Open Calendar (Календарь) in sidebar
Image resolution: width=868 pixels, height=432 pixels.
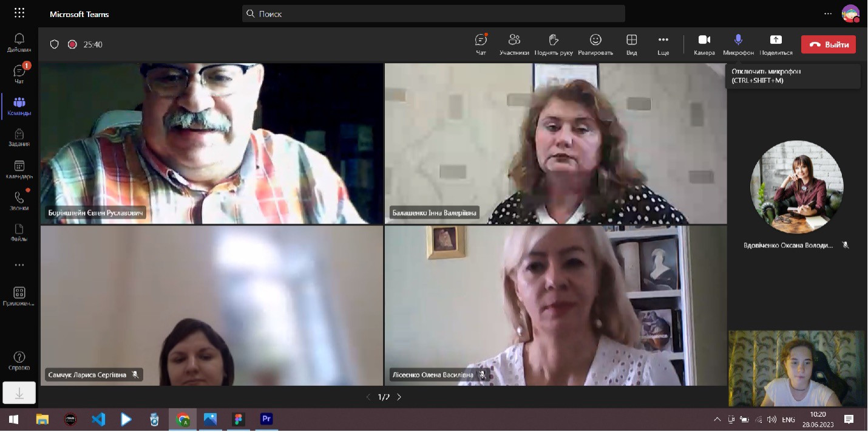19,170
